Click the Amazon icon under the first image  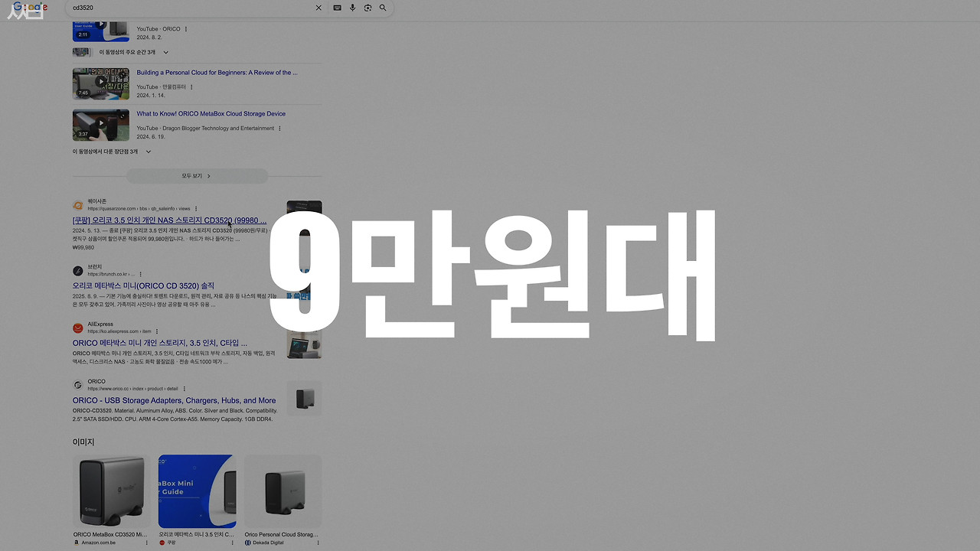pyautogui.click(x=76, y=543)
